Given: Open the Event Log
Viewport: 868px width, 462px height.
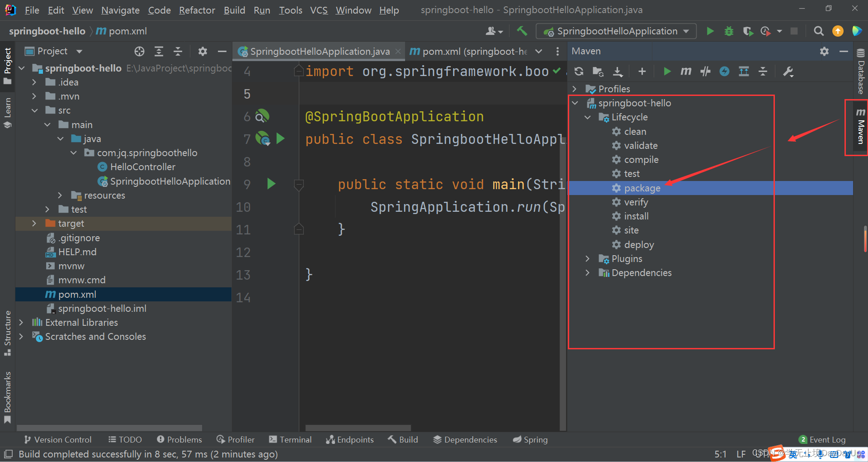Looking at the screenshot, I should (x=822, y=439).
